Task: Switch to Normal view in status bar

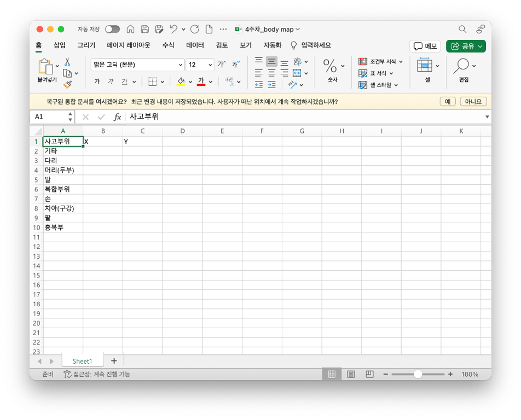Action: coord(332,374)
